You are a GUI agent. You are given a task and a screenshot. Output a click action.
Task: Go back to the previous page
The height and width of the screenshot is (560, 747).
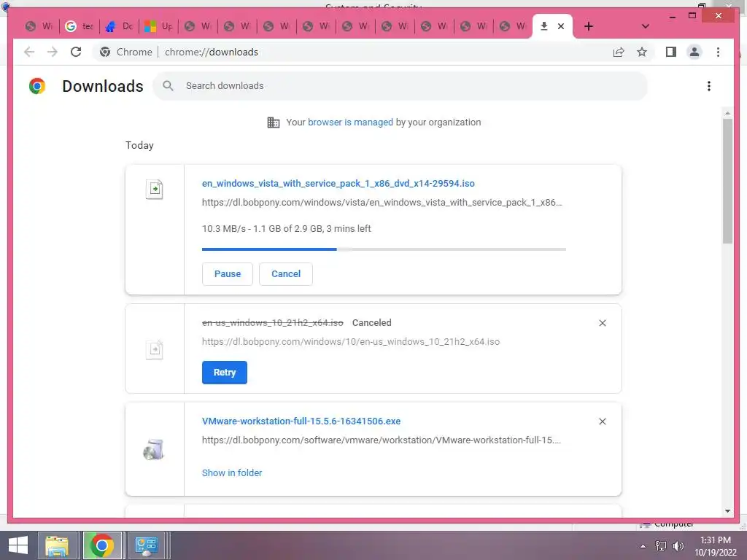pos(29,52)
